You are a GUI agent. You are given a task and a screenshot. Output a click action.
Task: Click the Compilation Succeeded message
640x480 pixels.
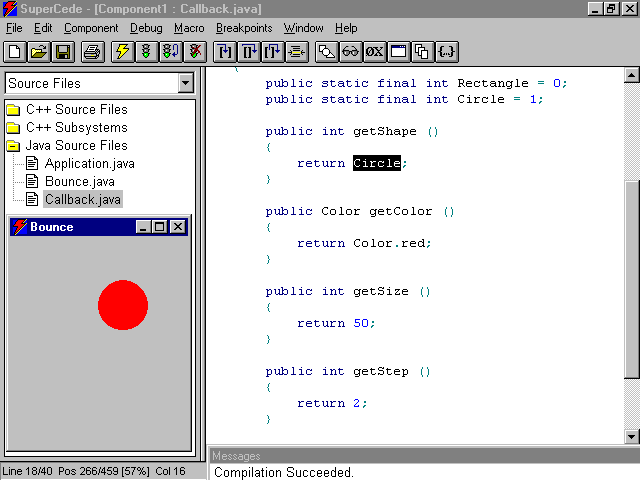pyautogui.click(x=283, y=472)
